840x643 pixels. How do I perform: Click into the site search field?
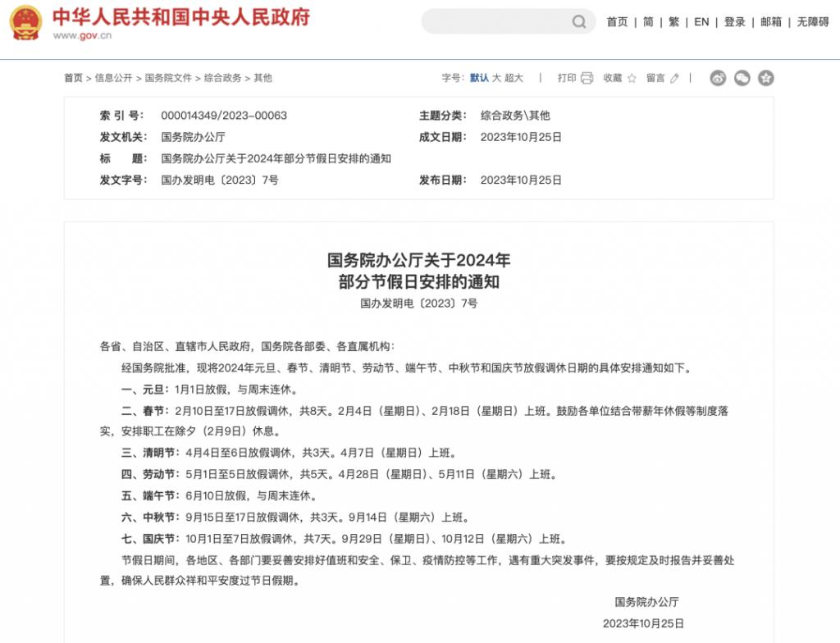(x=496, y=22)
